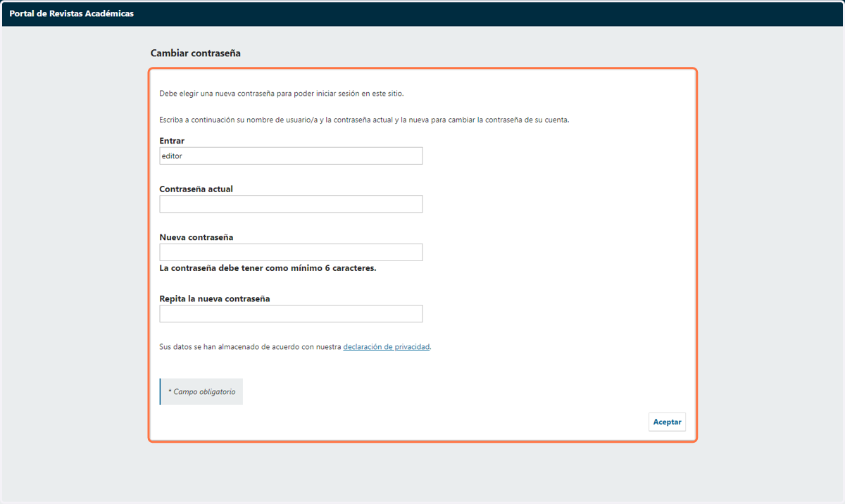Screen dimensions: 845x504
Task: Click the minimum 6 caracteres hint text
Action: [268, 268]
